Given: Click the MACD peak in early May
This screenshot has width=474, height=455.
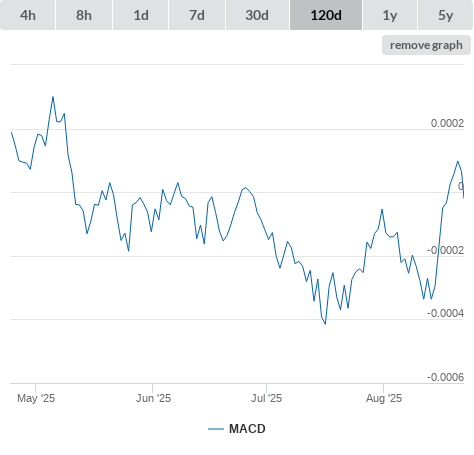Looking at the screenshot, I should click(53, 97).
